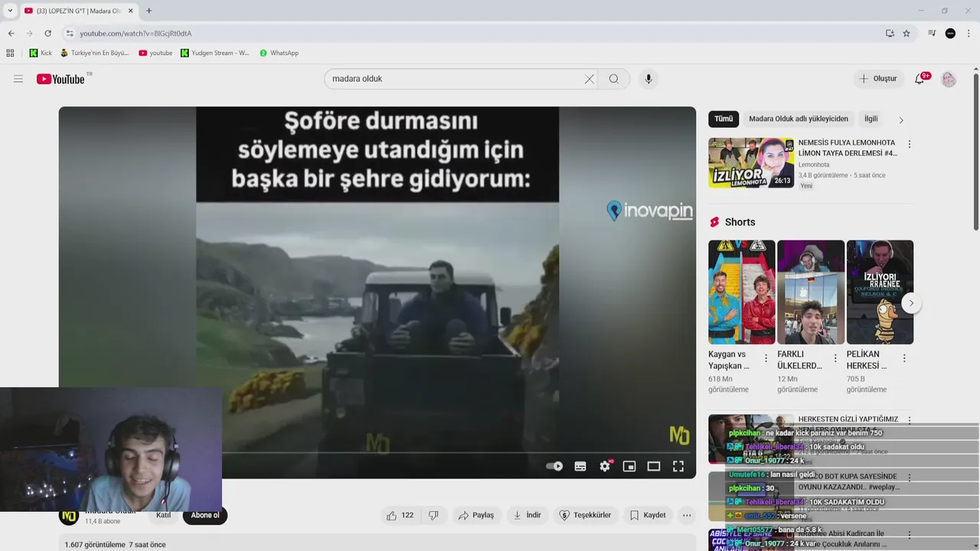Open the account avatar menu

(x=949, y=79)
